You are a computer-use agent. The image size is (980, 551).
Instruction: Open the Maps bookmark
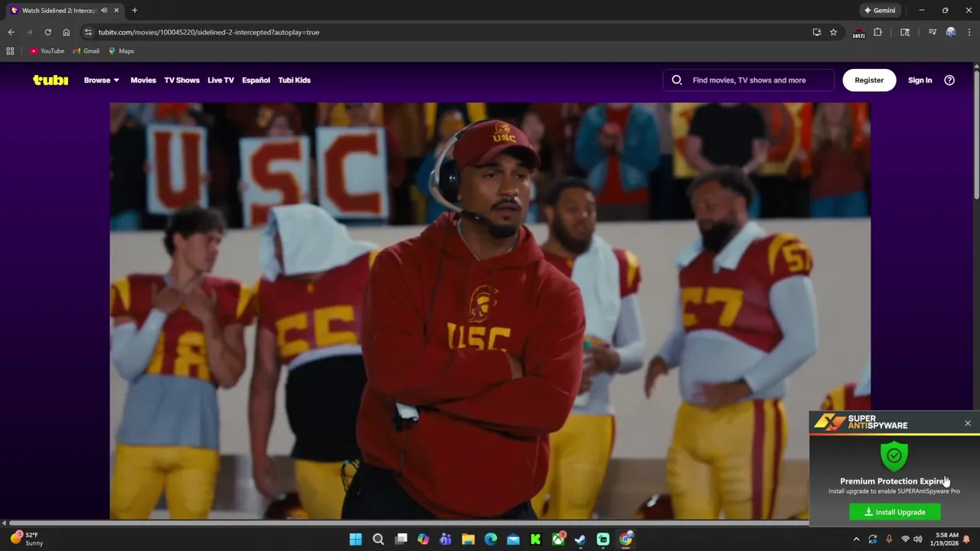[122, 51]
